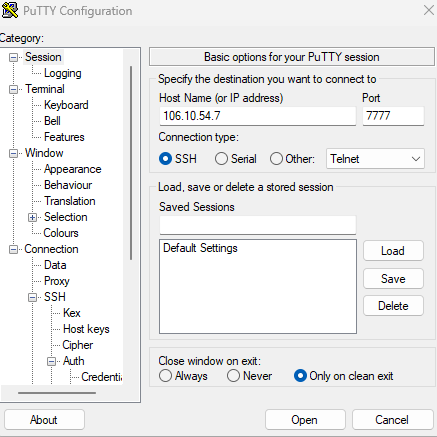Open the Bell category

coord(52,121)
